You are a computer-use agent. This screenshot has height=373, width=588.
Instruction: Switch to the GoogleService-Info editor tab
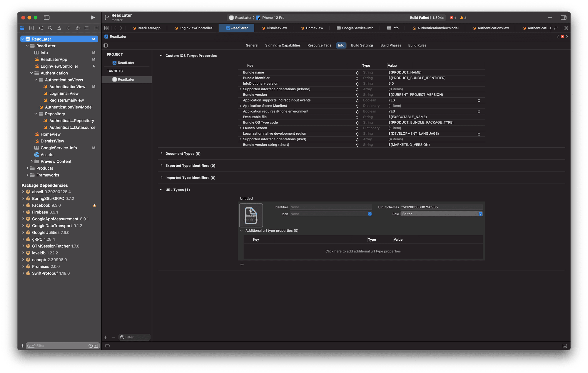click(355, 28)
